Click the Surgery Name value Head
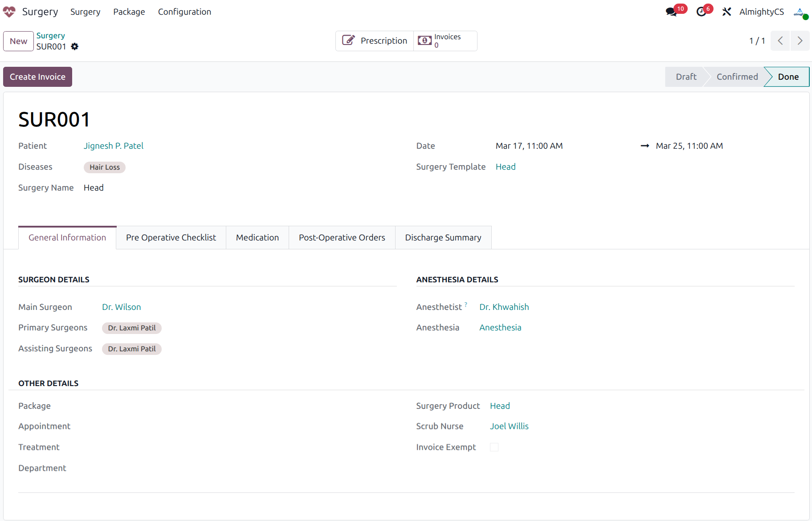 94,187
